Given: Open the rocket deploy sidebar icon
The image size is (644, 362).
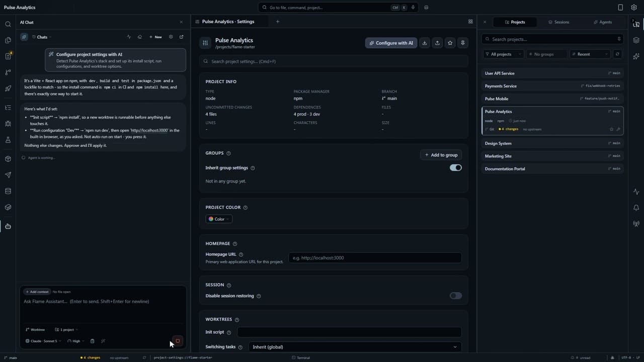Looking at the screenshot, I should click(8, 88).
